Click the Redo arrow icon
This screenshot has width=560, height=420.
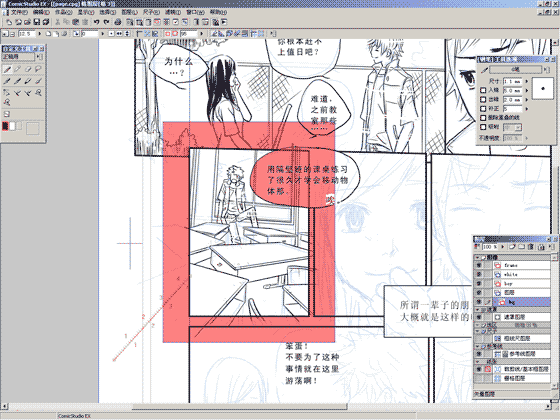pos(106,22)
